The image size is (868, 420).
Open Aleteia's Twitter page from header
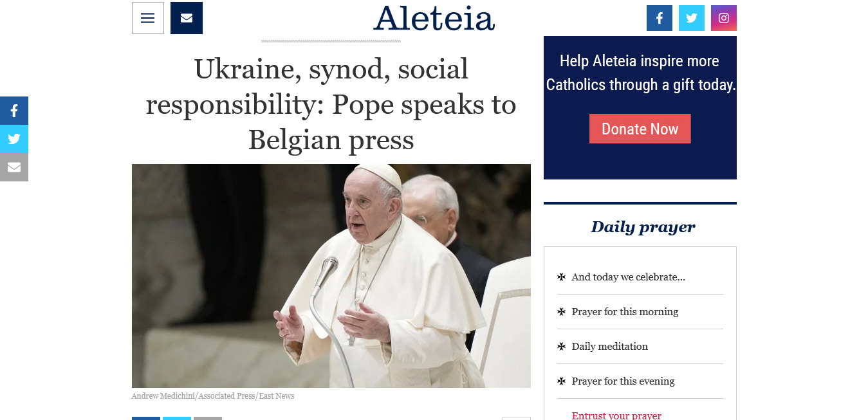tap(692, 18)
